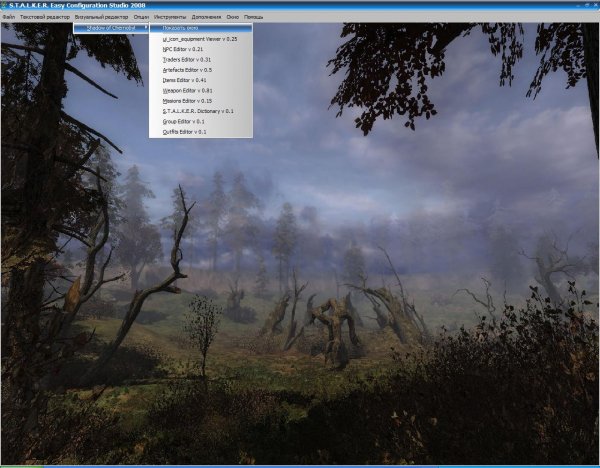Open Missions Editor v 0.15
Screen dimensions: 600x468
point(201,101)
